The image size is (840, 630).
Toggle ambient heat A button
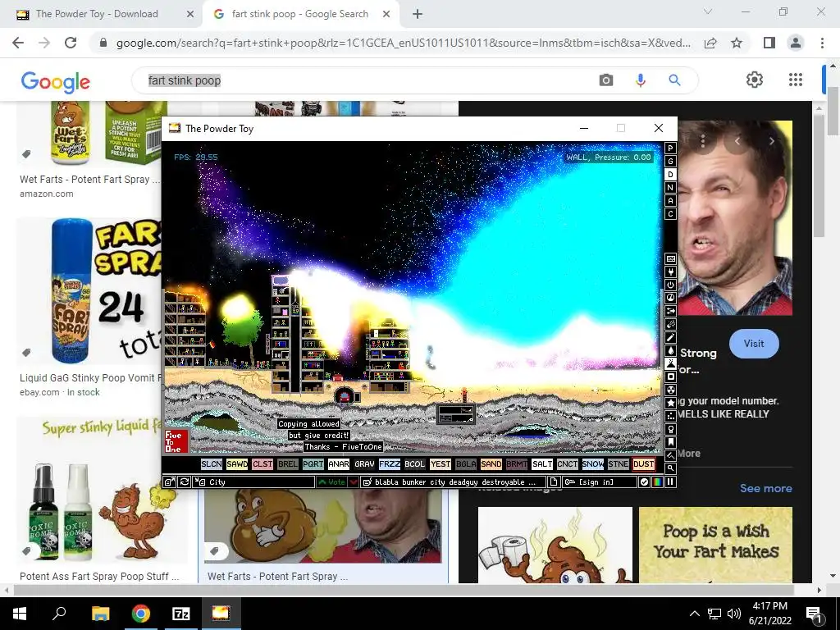click(670, 200)
